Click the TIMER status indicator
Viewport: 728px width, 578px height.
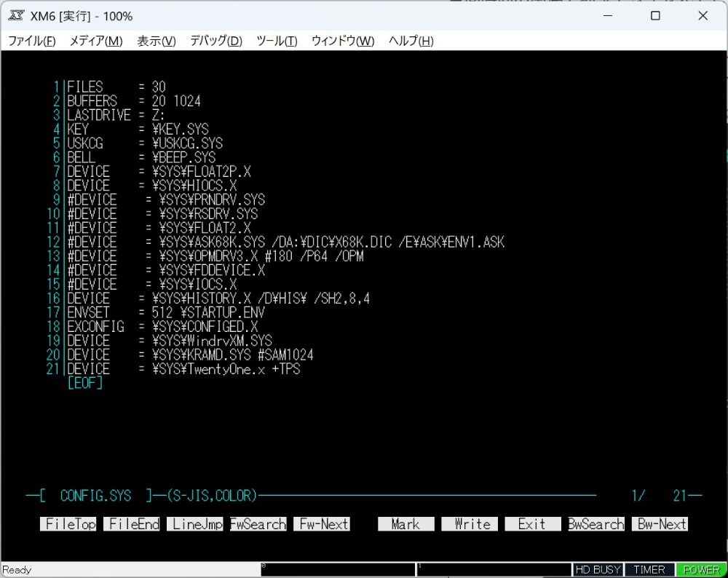tap(649, 570)
